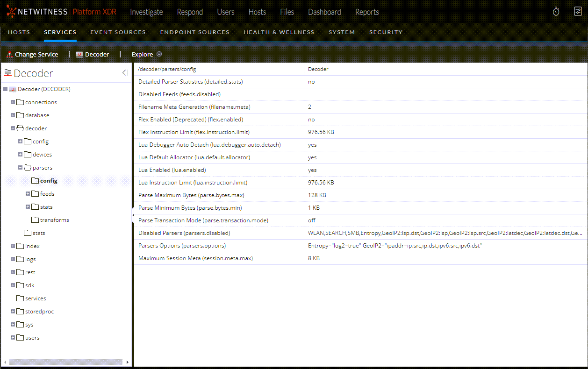Click the services folder icon
The height and width of the screenshot is (369, 588).
tap(20, 298)
